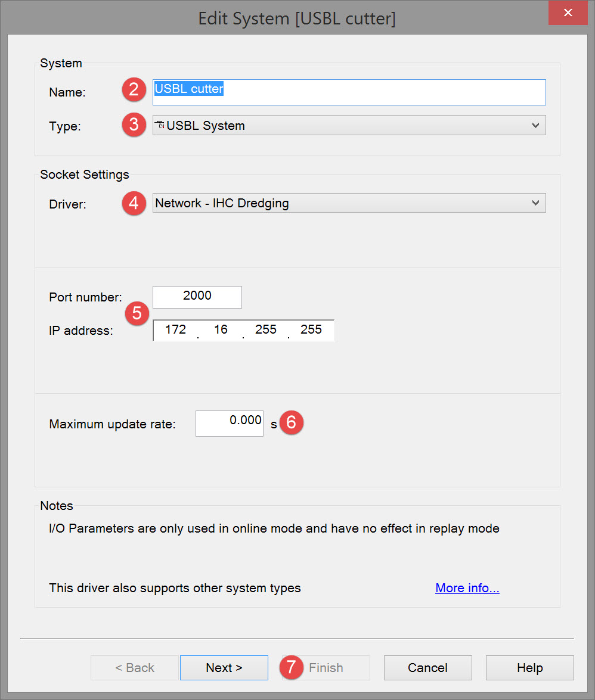Click red step marker number 4
Viewport: 595px width, 700px height.
click(134, 203)
